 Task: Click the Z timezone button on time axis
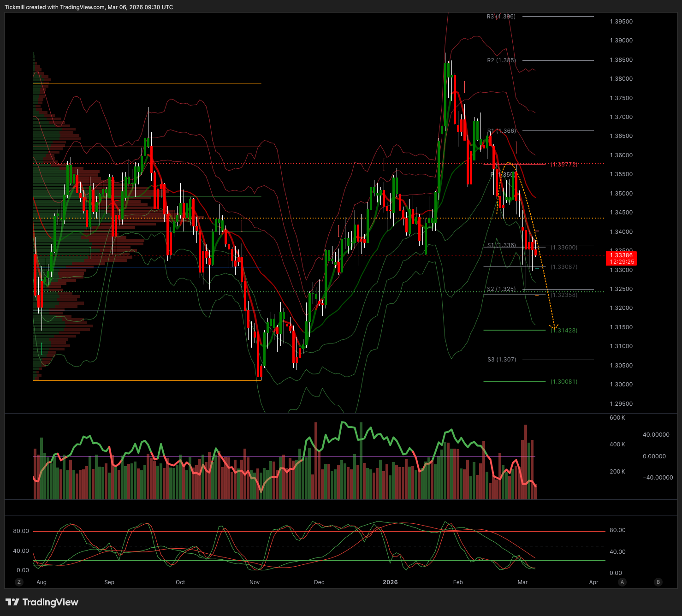click(19, 582)
